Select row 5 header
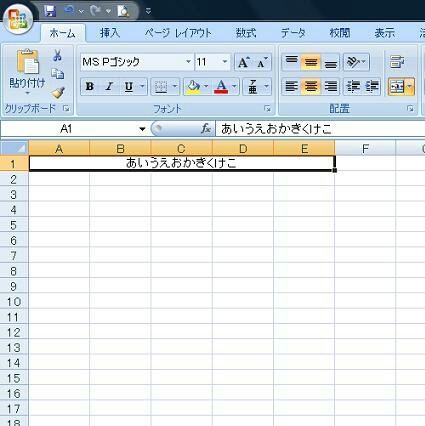Viewport: 425px width, 426px height. coord(14,225)
